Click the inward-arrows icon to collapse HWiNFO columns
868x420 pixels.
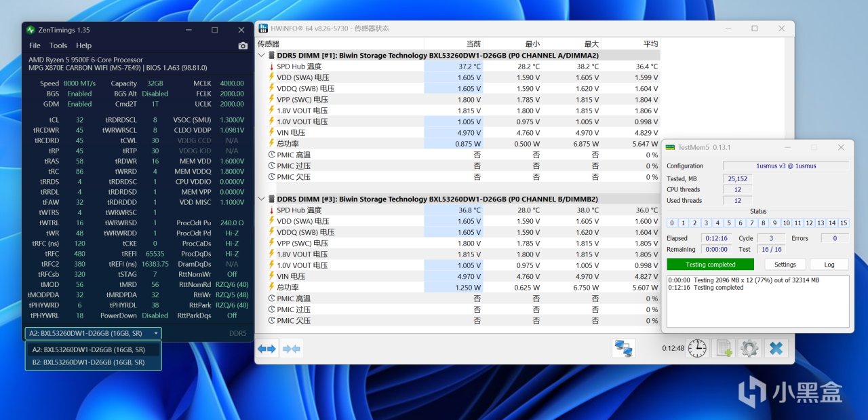click(x=292, y=349)
